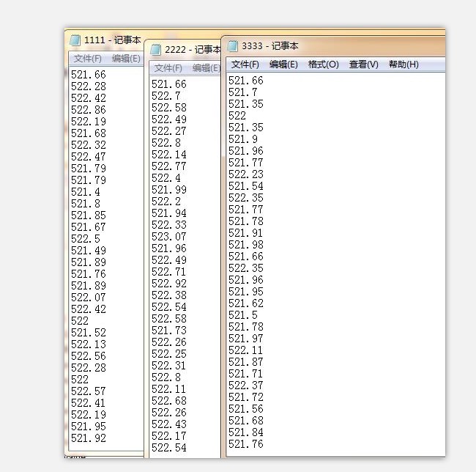Click value 522.77 in the 2222 window
476x472 pixels.
[x=168, y=166]
